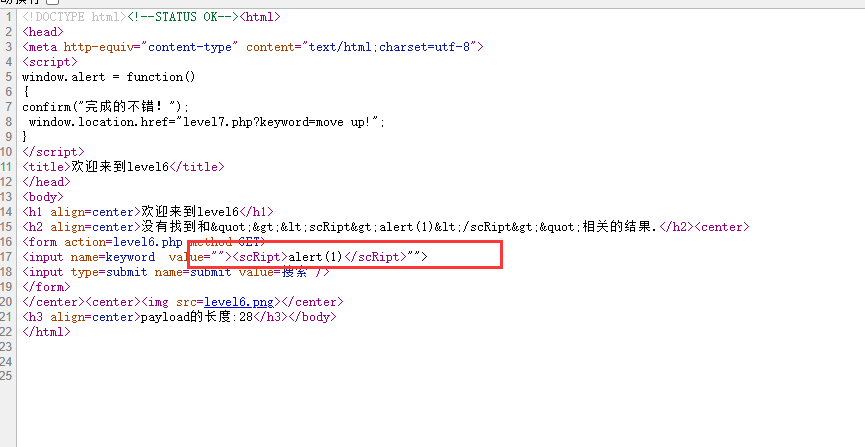865x447 pixels.
Task: Click 相关的结果. text in the h2 line
Action: 620,227
